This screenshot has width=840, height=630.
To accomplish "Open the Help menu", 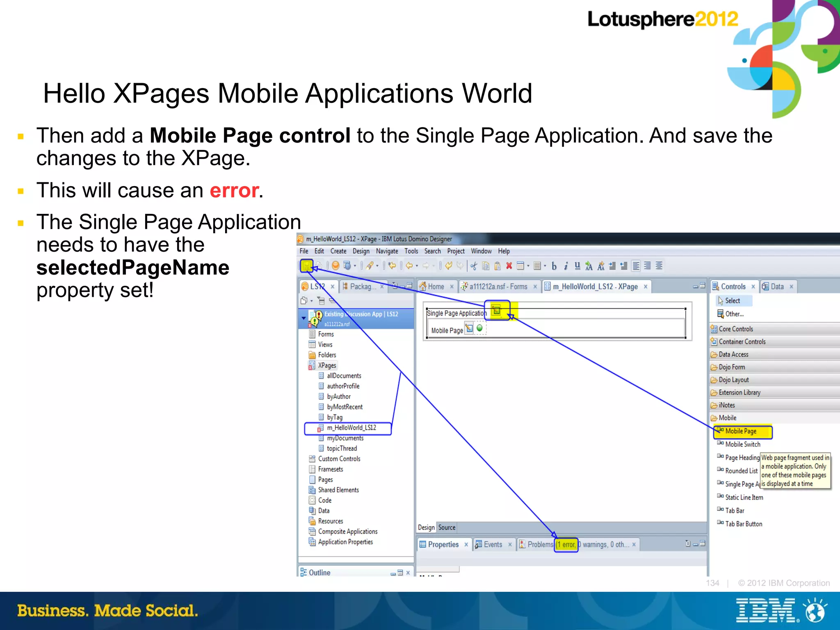I will (504, 251).
